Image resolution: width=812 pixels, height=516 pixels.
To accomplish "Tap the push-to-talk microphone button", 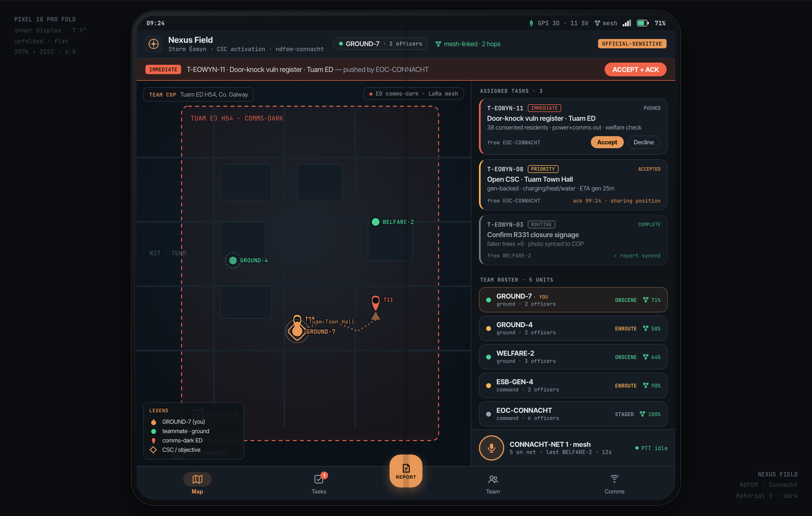I will click(491, 448).
